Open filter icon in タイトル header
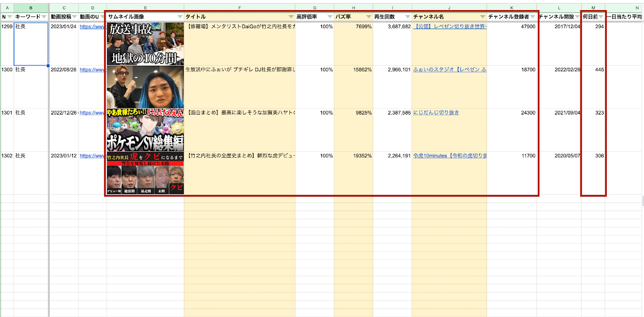The height and width of the screenshot is (317, 644). [291, 17]
